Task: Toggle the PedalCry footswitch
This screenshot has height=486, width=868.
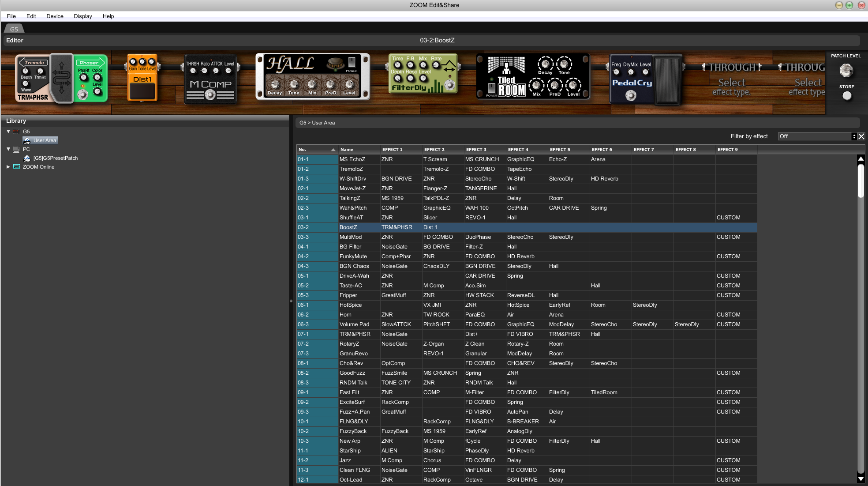Action: tap(631, 95)
